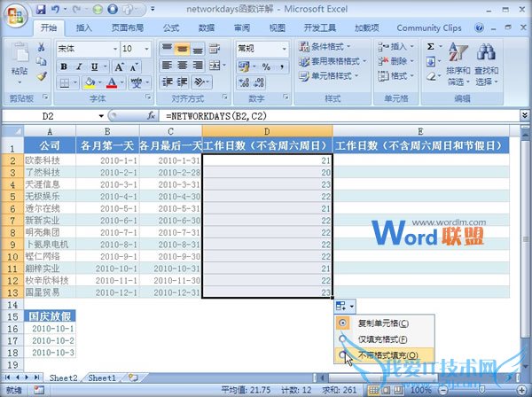The image size is (532, 397).
Task: Apply bold formatting
Action: (x=64, y=66)
